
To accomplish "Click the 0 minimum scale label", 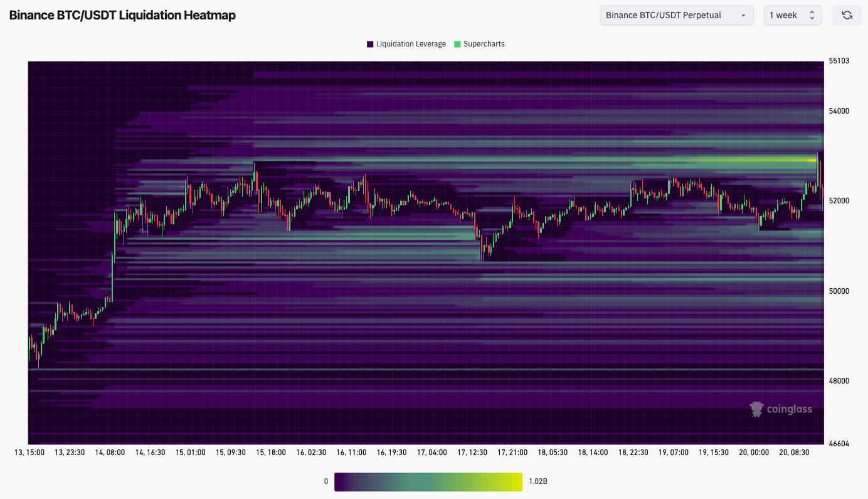I will point(326,481).
